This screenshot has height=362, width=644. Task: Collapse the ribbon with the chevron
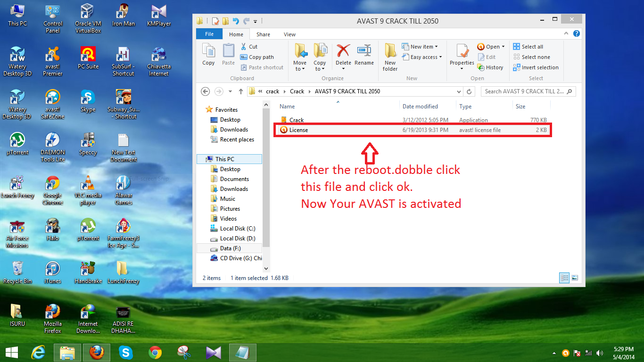pos(566,34)
